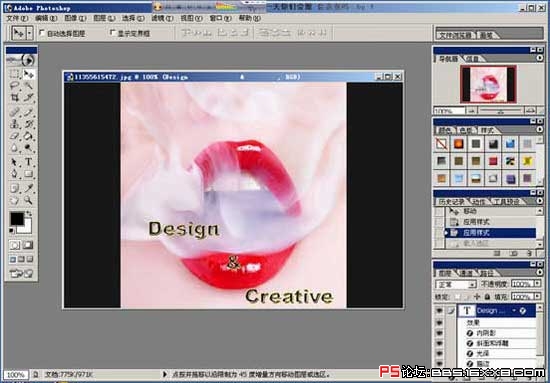This screenshot has width=550, height=383.
Task: Select the Crop tool
Action: (x=14, y=98)
